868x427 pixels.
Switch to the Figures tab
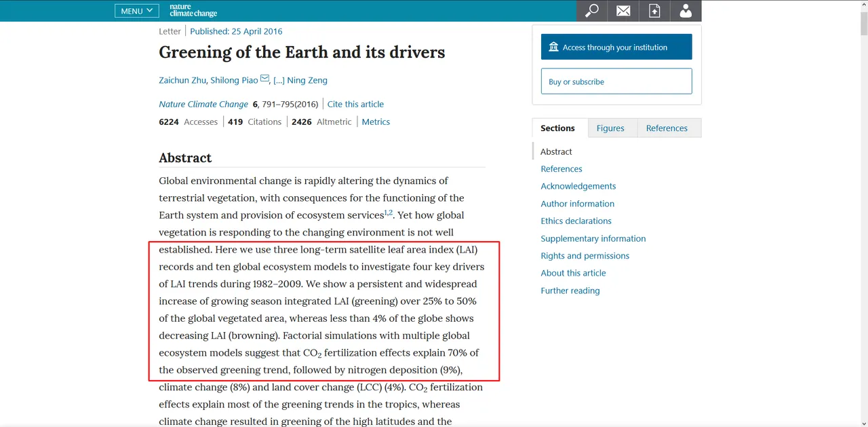610,128
